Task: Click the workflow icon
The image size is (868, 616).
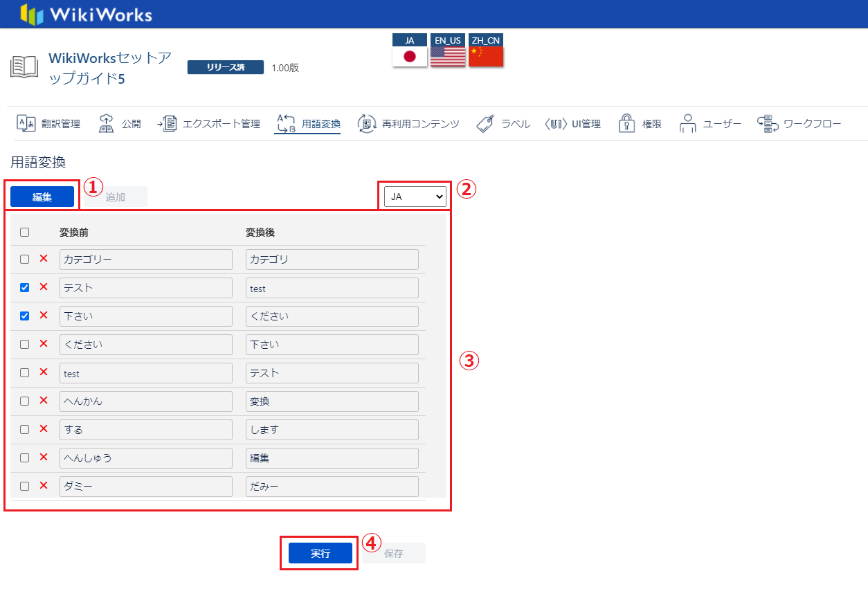Action: pyautogui.click(x=766, y=124)
